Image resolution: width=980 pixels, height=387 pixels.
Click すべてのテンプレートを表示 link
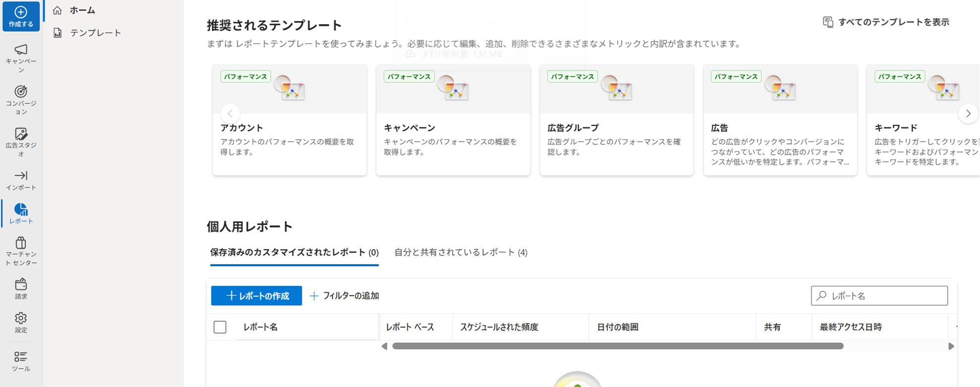tap(886, 22)
